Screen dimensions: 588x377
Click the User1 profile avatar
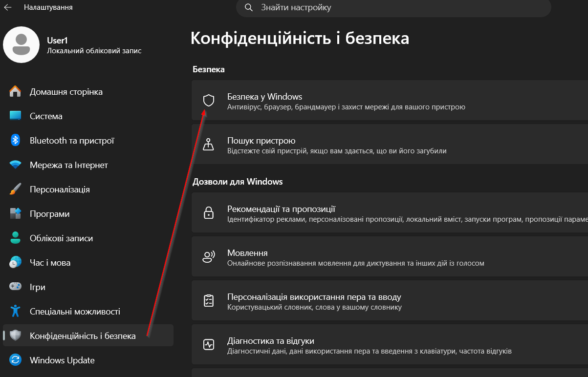[x=21, y=44]
